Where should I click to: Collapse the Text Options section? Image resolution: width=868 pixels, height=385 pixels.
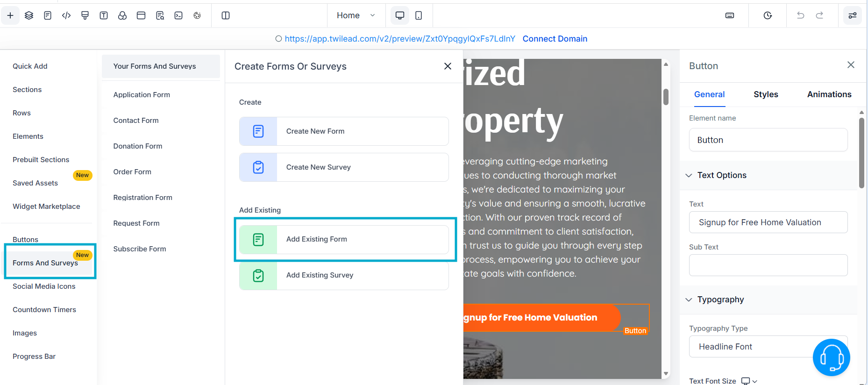689,175
